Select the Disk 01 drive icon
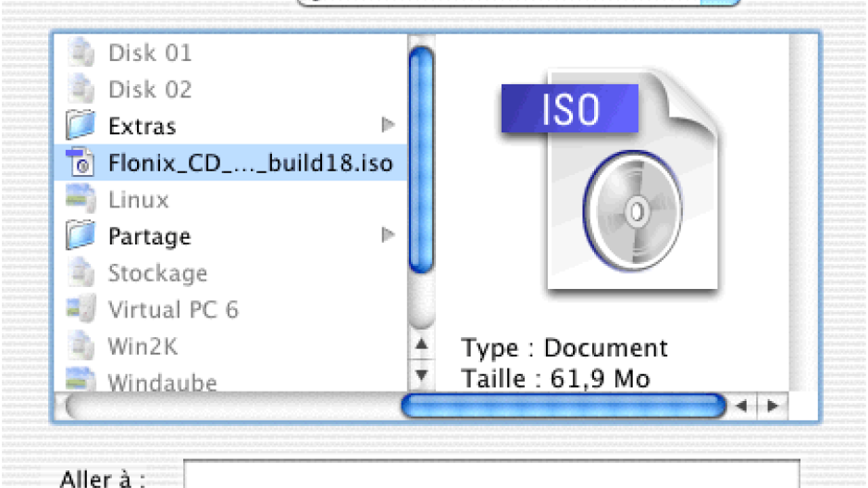 tap(81, 52)
